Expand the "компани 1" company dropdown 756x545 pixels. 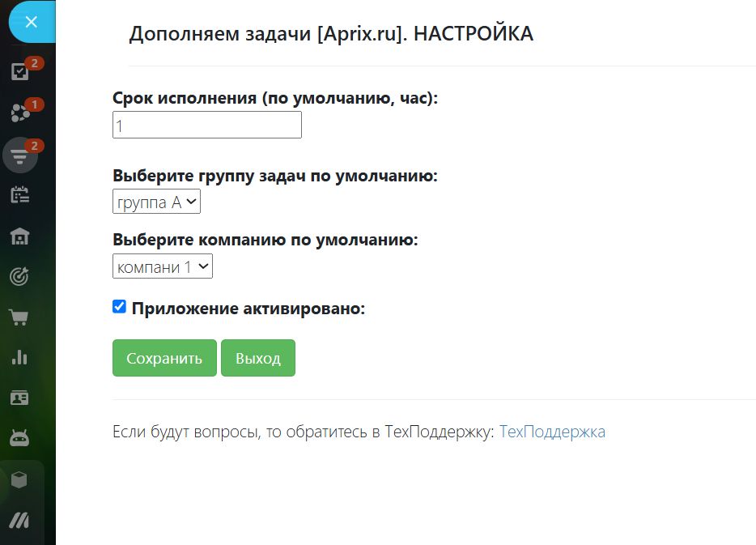[x=163, y=266]
